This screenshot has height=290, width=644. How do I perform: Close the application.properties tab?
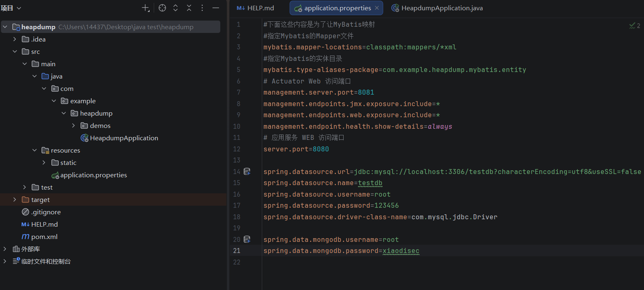pos(376,8)
